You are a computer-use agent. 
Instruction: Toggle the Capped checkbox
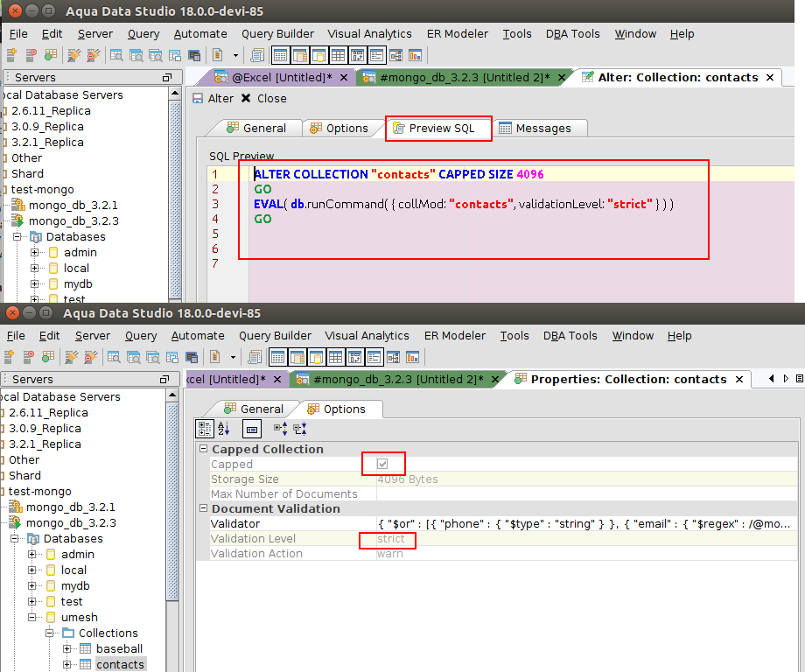point(382,464)
